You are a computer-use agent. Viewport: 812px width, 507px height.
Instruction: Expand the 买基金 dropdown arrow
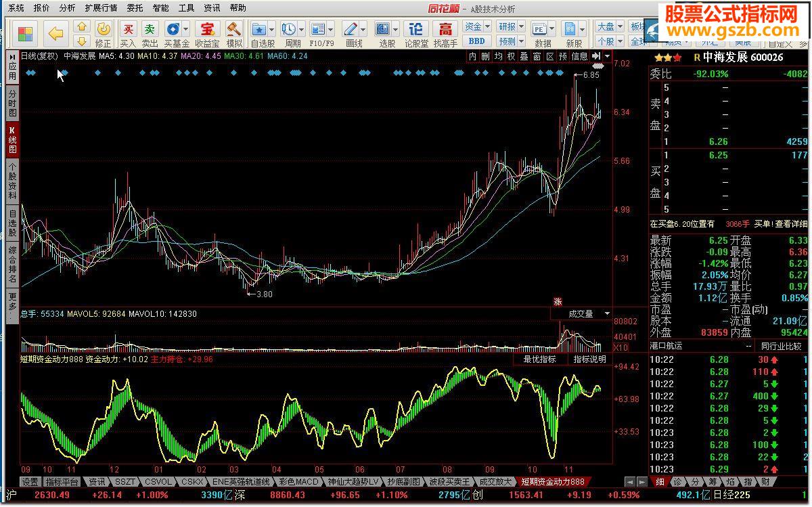(x=185, y=30)
